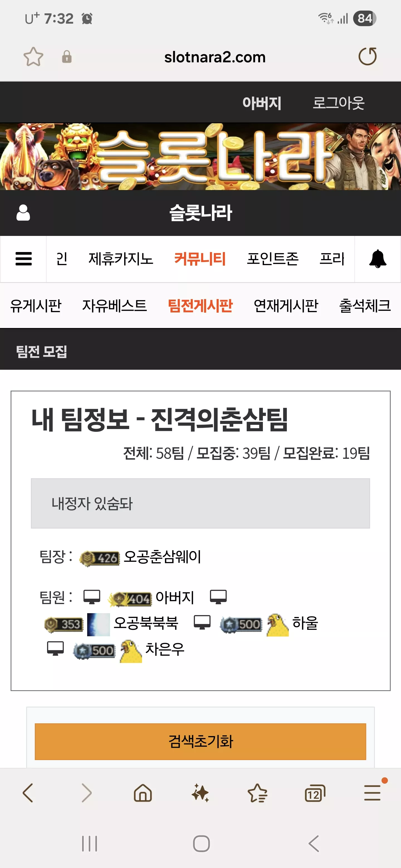Open notifications via the bell icon
Screen dimensions: 401x868
pos(378,259)
